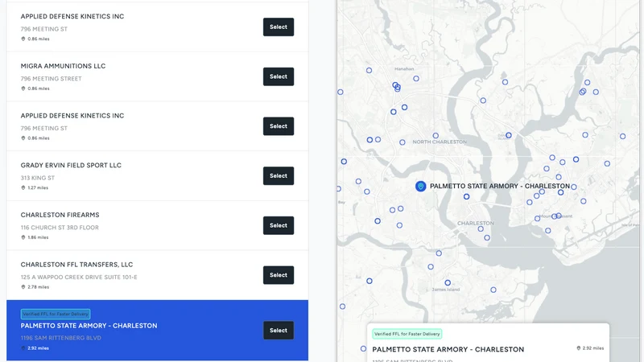Click the James Island map label
The width and height of the screenshot is (644, 362).
click(x=446, y=290)
